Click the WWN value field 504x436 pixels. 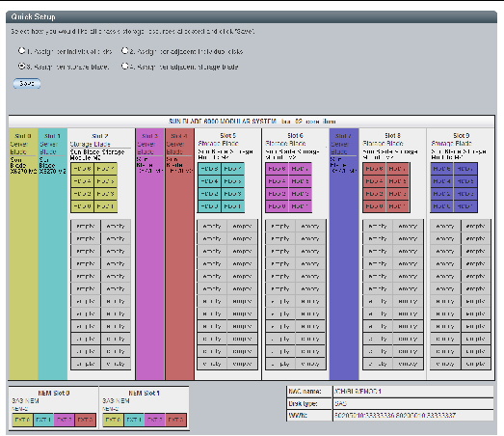[413, 416]
